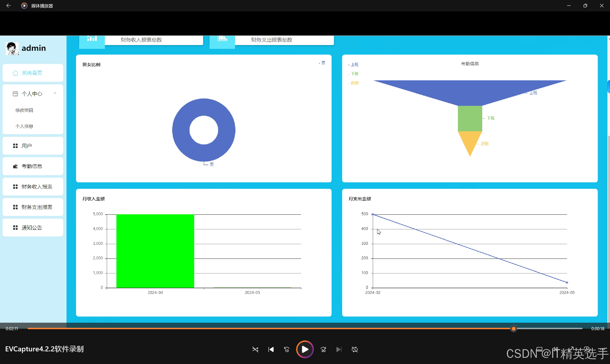The height and width of the screenshot is (364, 610).
Task: Go to previous track
Action: pyautogui.click(x=271, y=349)
